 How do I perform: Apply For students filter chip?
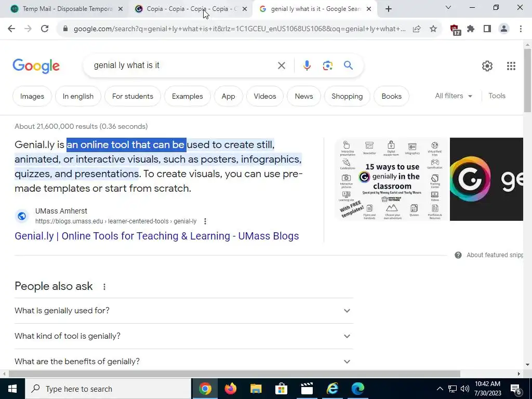click(132, 96)
